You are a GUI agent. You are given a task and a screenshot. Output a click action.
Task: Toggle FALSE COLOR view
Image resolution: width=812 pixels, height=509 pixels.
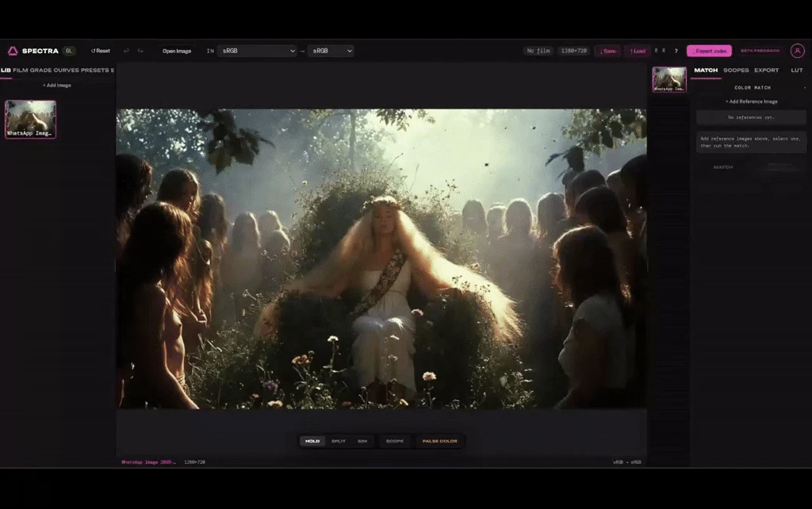pyautogui.click(x=439, y=441)
